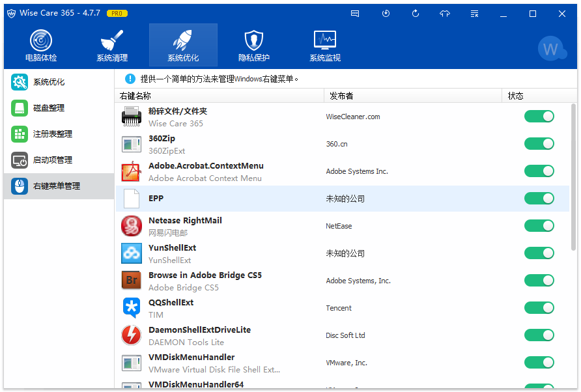Image resolution: width=581 pixels, height=392 pixels.
Task: Select the VMDiskMenuHandler64 entry name
Action: [196, 384]
